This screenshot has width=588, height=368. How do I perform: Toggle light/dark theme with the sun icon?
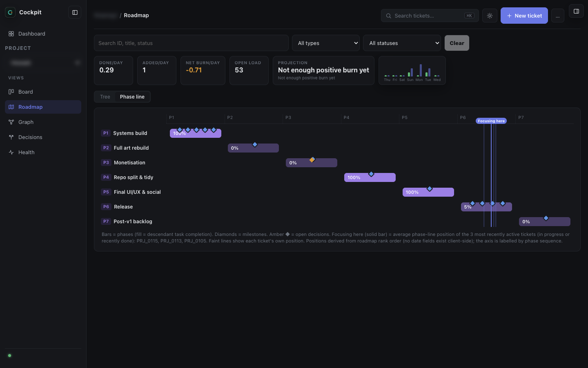[x=490, y=16]
